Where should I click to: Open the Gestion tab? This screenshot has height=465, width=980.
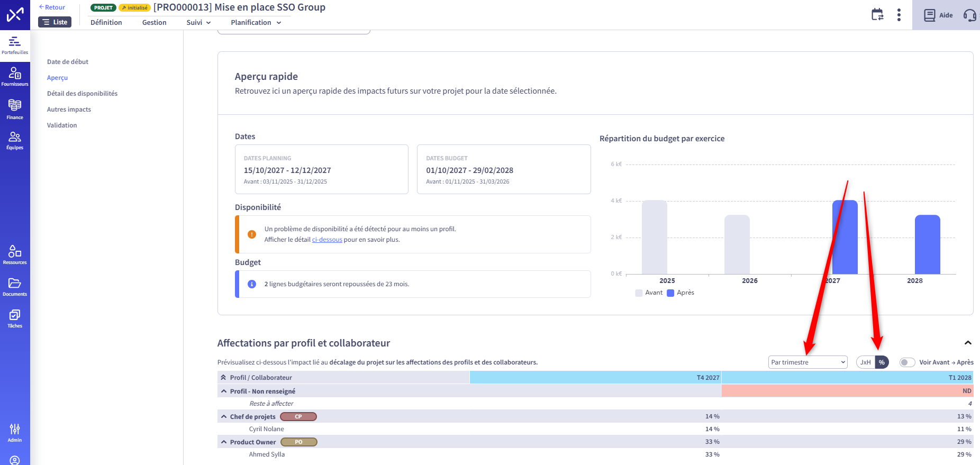[154, 22]
